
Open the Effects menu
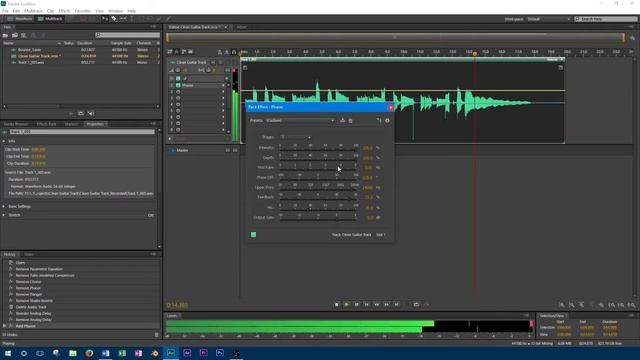tap(64, 11)
